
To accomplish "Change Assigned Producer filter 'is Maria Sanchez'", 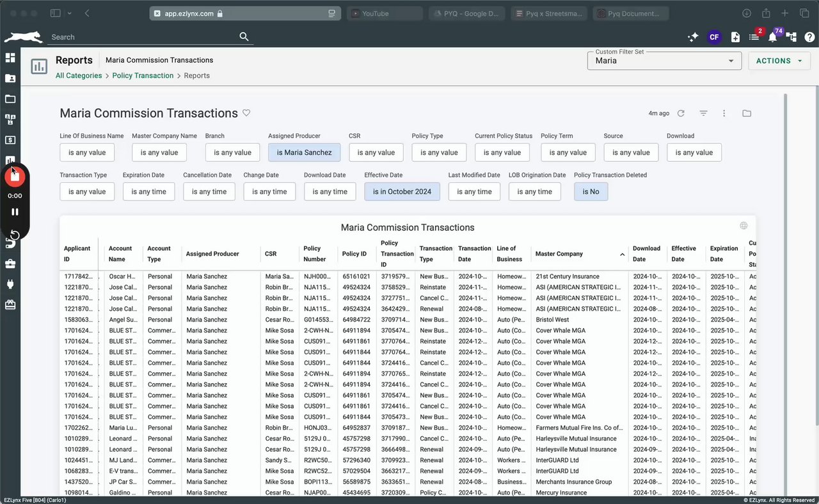I will pyautogui.click(x=305, y=152).
